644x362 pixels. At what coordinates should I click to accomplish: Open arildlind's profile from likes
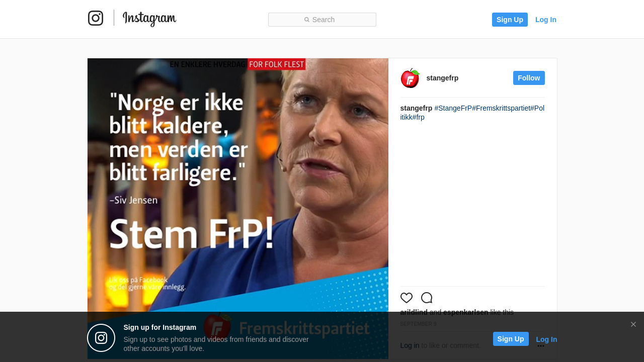pyautogui.click(x=414, y=312)
